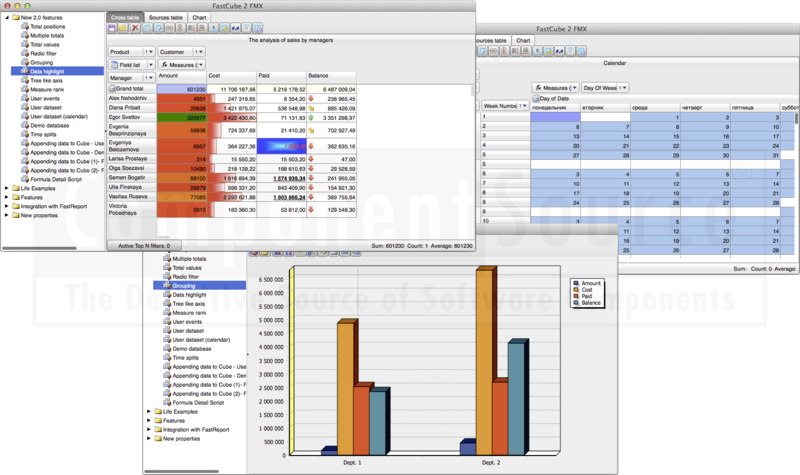Viewport: 800px width, 475px height.
Task: Click the Balance column header
Action: click(x=331, y=76)
